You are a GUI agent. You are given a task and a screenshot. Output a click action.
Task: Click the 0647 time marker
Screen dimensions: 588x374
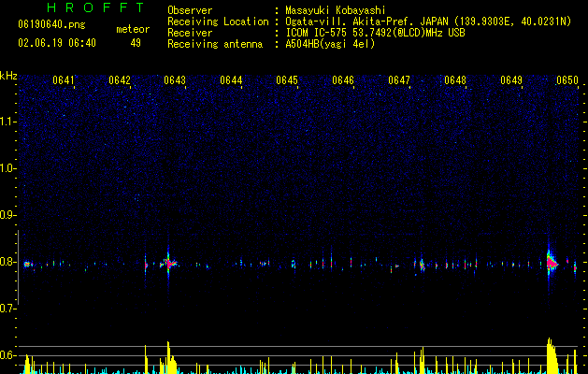pyautogui.click(x=399, y=80)
